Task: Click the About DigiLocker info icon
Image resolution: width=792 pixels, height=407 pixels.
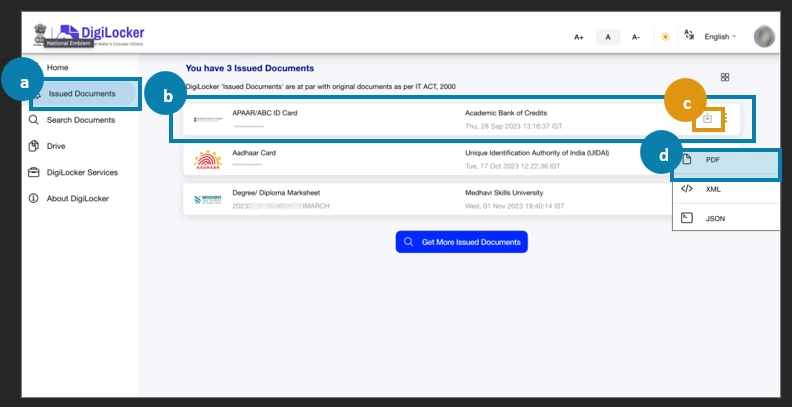Action: [33, 198]
